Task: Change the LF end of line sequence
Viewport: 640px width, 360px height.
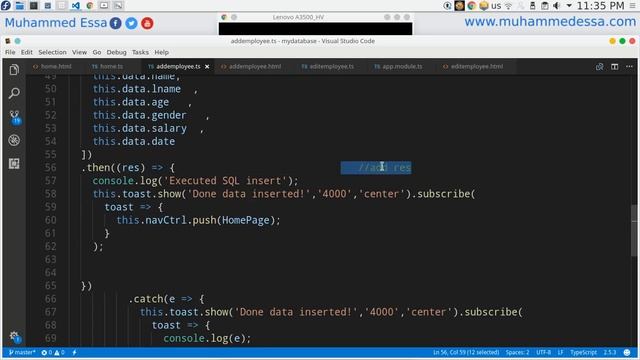Action: (560, 352)
